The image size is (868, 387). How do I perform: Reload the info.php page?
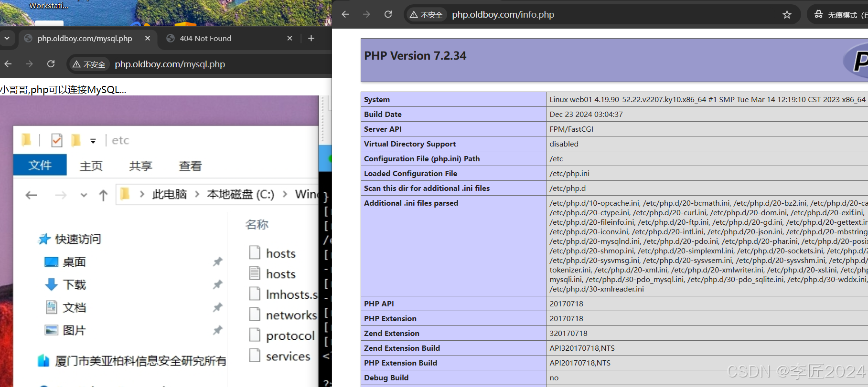pyautogui.click(x=388, y=14)
